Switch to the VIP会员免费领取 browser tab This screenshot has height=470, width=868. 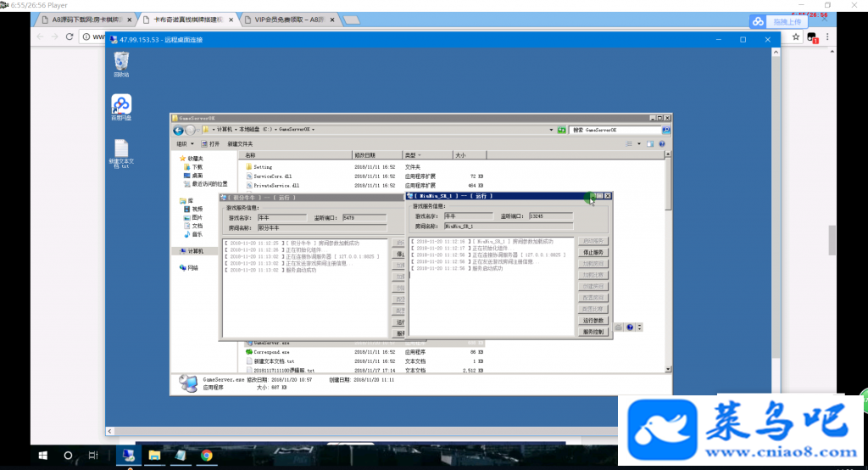tap(290, 20)
